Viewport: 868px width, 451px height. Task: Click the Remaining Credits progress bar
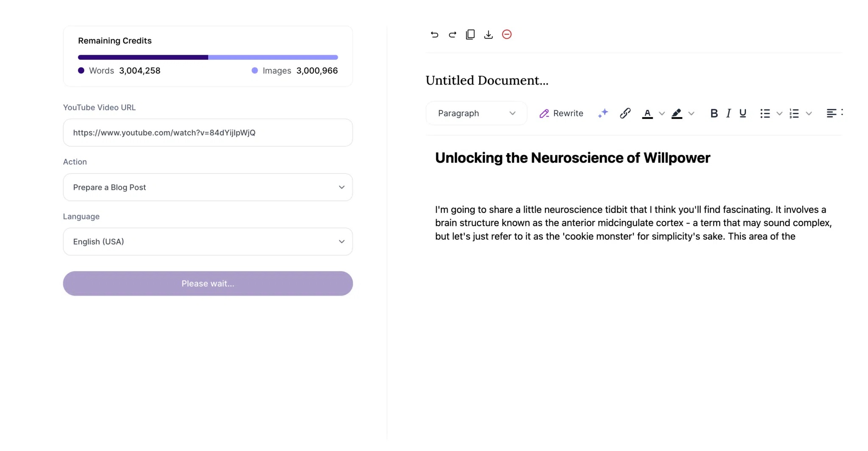pyautogui.click(x=207, y=57)
